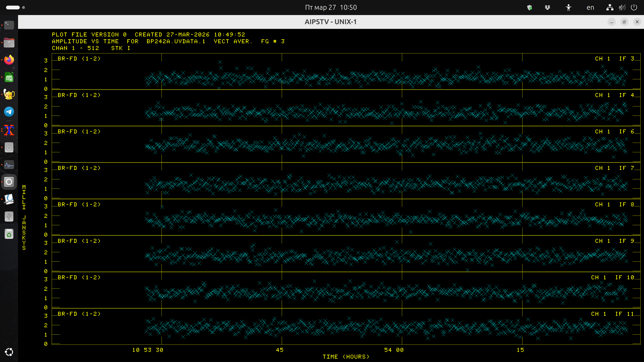644x362 pixels.
Task: Click the teapot application dock icon
Action: point(9,94)
